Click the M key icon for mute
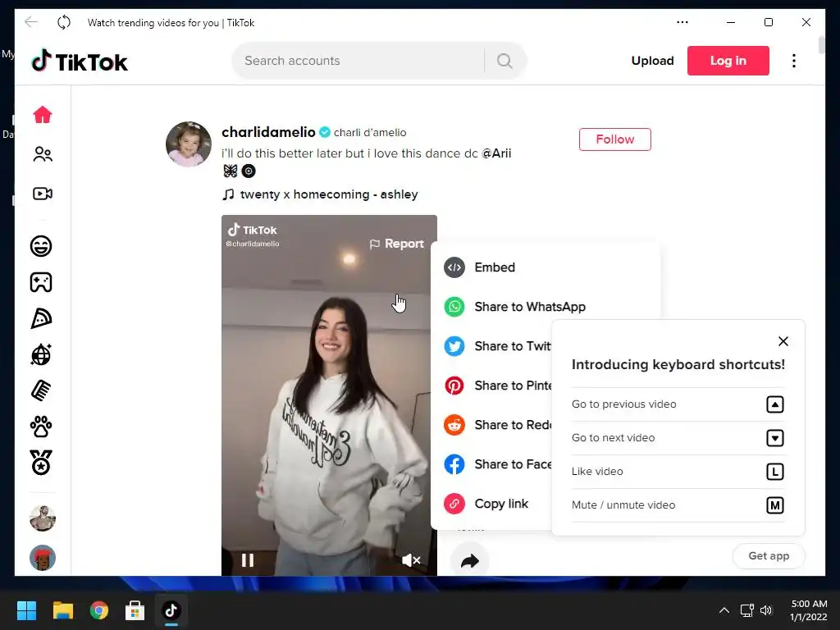 pos(774,505)
